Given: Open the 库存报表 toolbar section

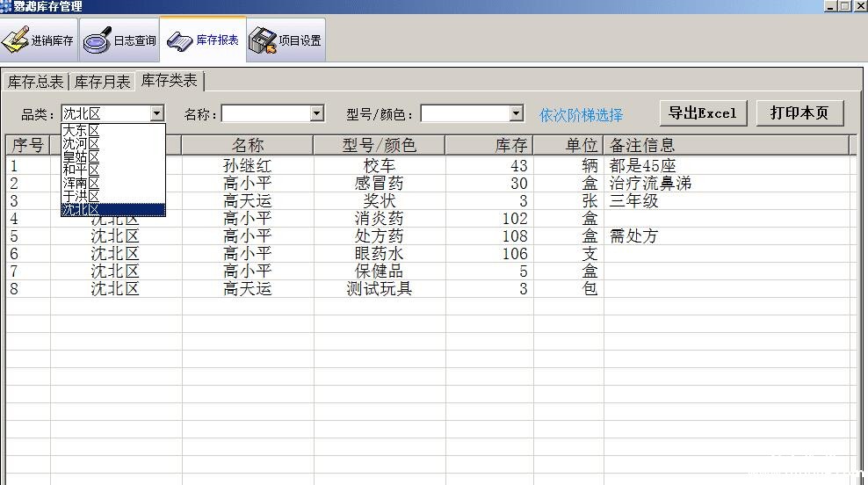Looking at the screenshot, I should click(203, 40).
